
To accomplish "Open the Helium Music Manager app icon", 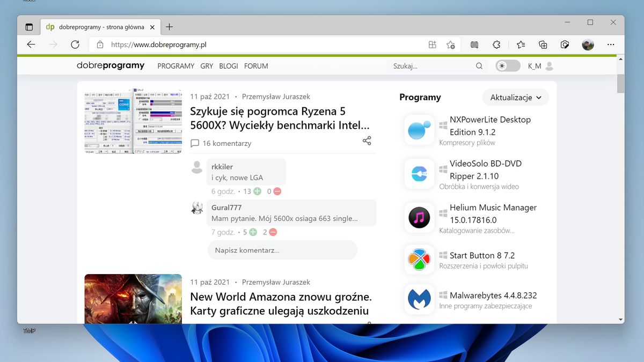I will click(419, 218).
